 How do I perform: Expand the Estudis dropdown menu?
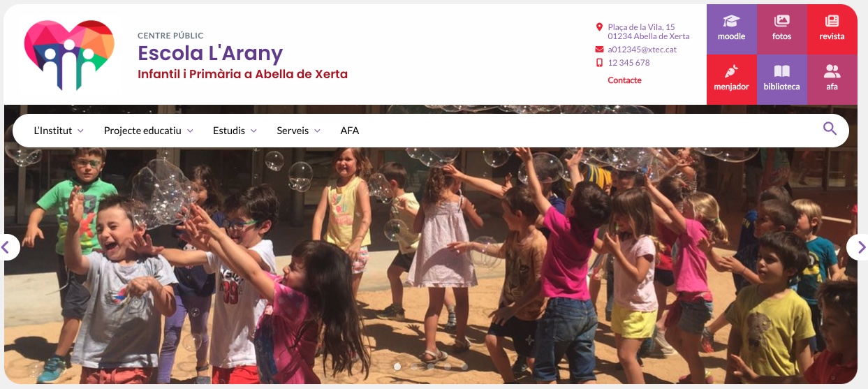[x=235, y=131]
